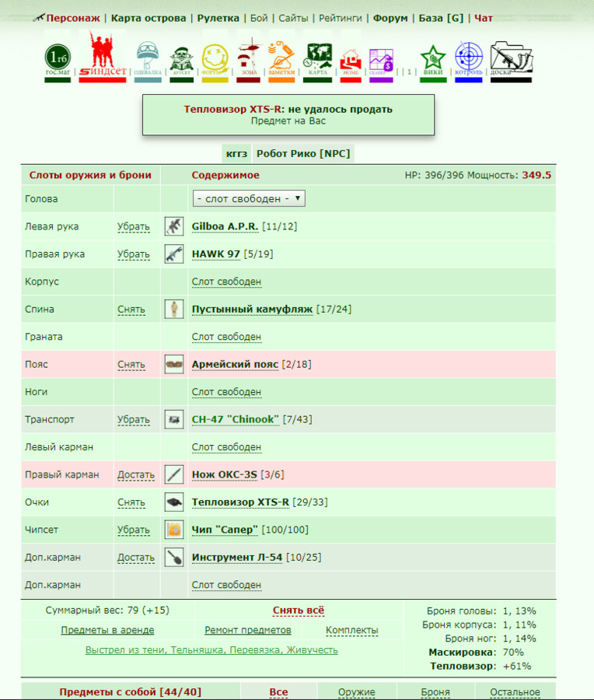This screenshot has width=594, height=700.
Task: Open База [G] menu item
Action: pos(441,19)
